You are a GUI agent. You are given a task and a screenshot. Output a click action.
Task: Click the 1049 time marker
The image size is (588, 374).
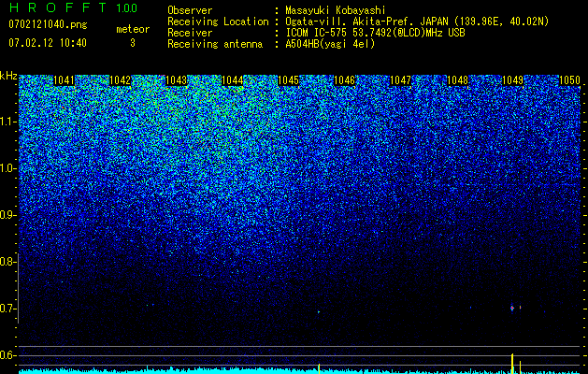pos(512,80)
